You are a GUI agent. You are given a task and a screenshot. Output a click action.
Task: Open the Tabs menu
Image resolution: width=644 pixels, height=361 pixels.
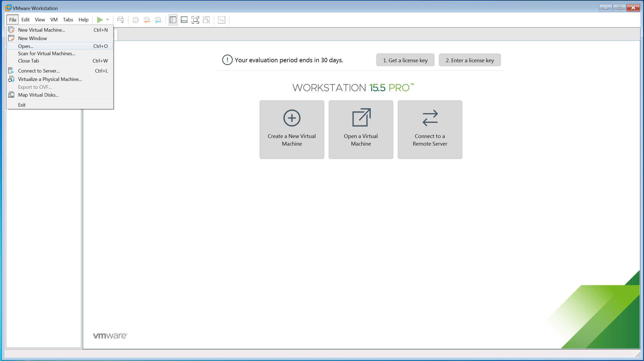[x=68, y=20]
